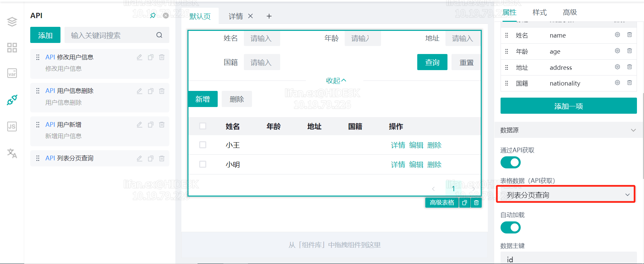Image resolution: width=644 pixels, height=264 pixels.
Task: Open settings for the 地址 address column
Action: (x=617, y=67)
